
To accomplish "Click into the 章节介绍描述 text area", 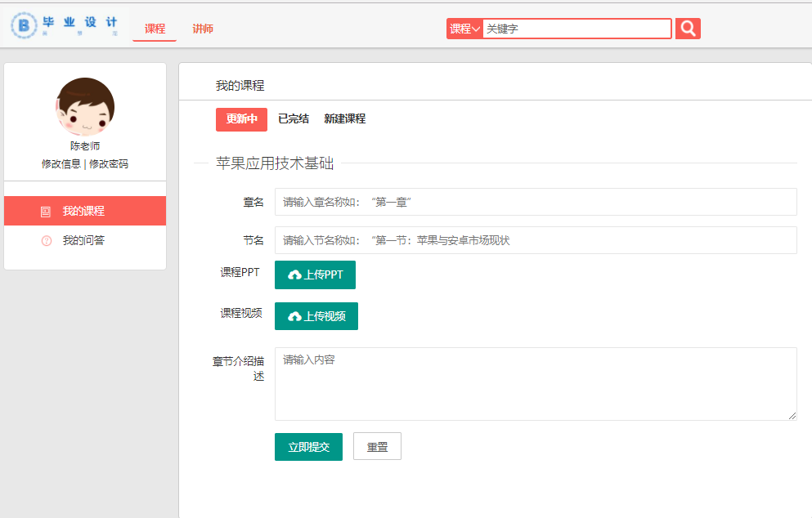I will tap(535, 383).
